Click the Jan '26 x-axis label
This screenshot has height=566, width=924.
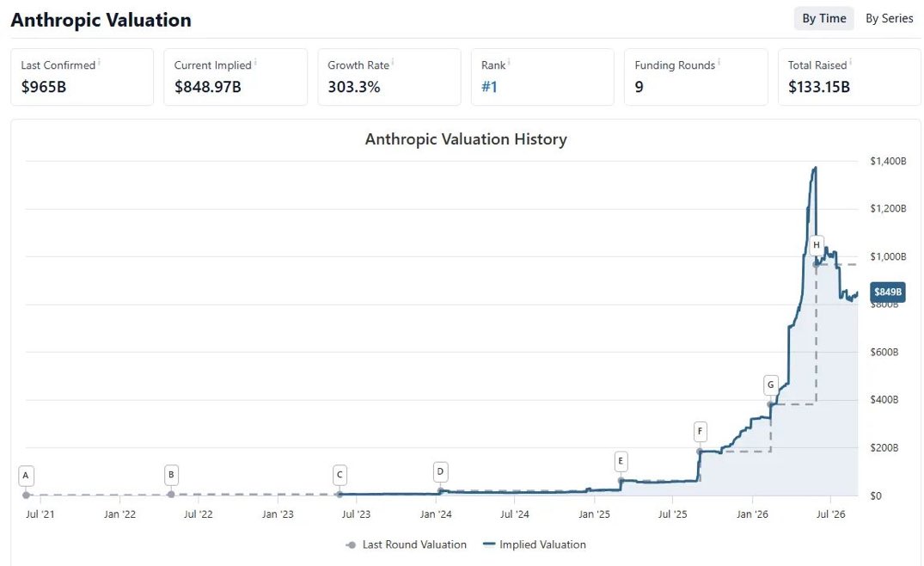752,514
